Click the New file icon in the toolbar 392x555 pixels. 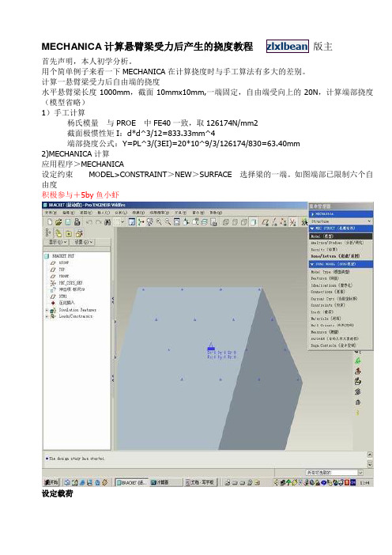coord(50,222)
